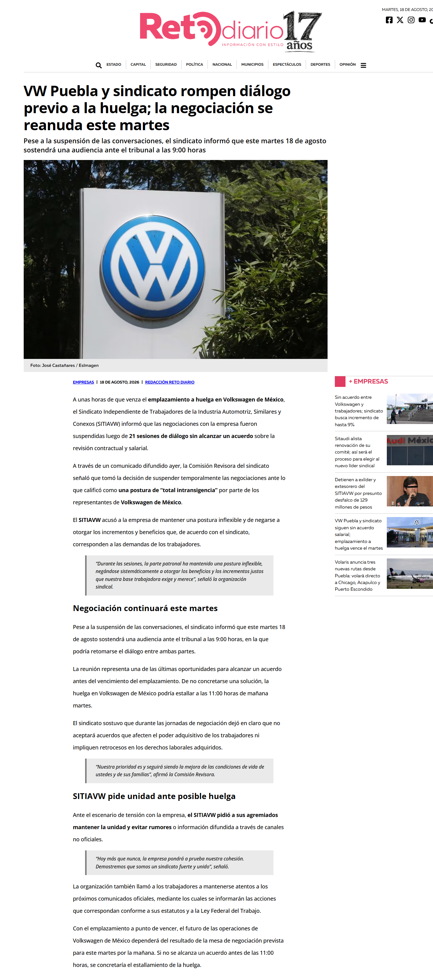
Task: Open the + EMPRESAS sidebar heading
Action: point(368,381)
